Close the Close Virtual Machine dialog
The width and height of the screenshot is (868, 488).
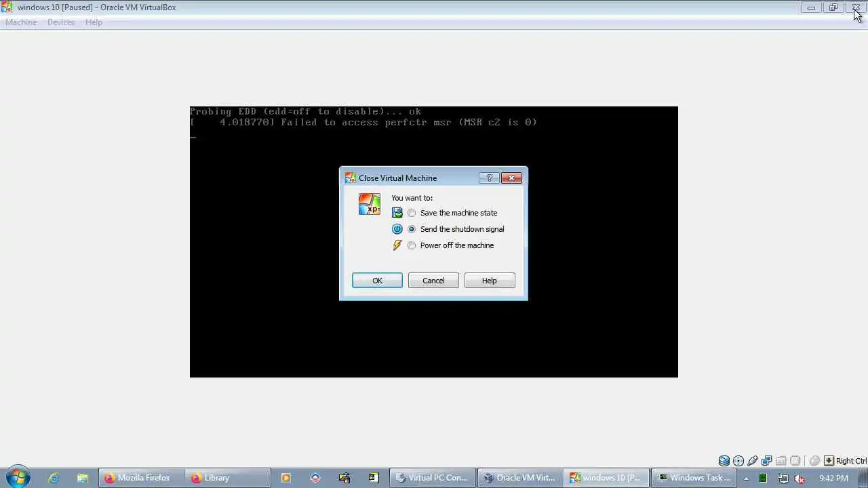tap(512, 178)
